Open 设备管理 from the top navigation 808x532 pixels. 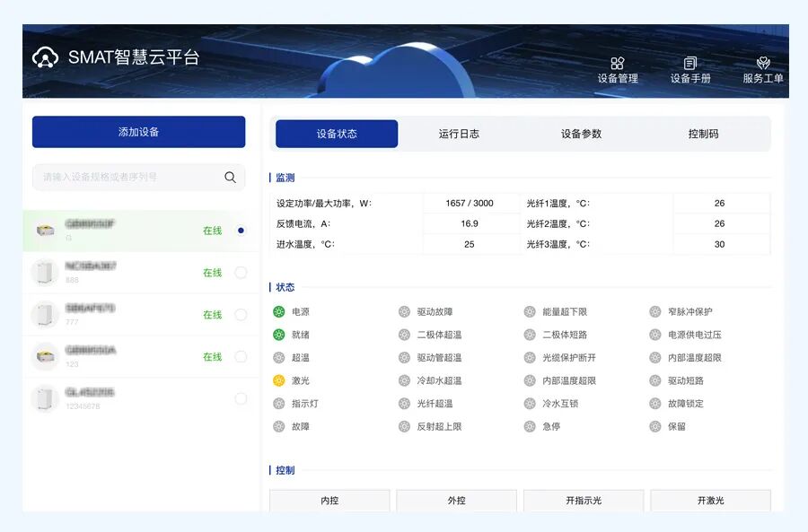(617, 70)
